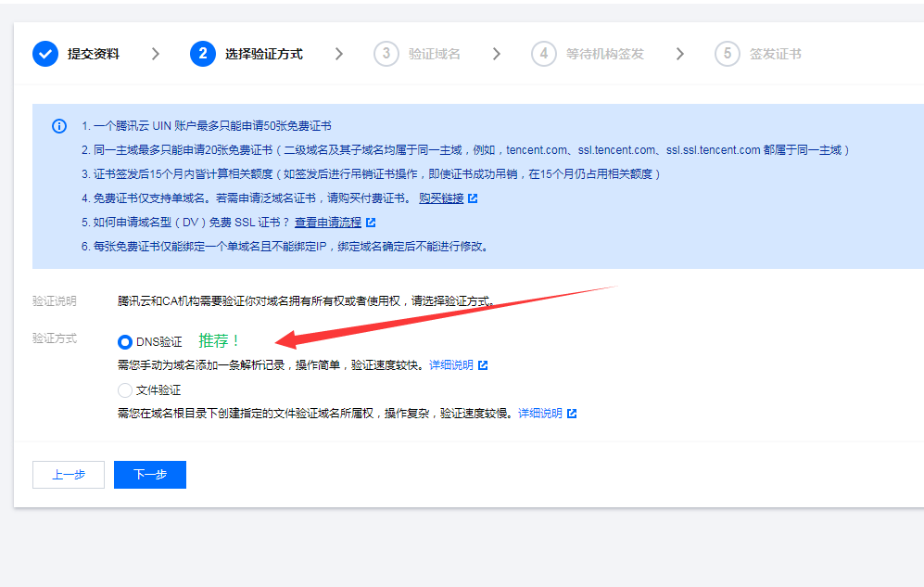
Task: Click the step 5 number circle
Action: (x=728, y=54)
